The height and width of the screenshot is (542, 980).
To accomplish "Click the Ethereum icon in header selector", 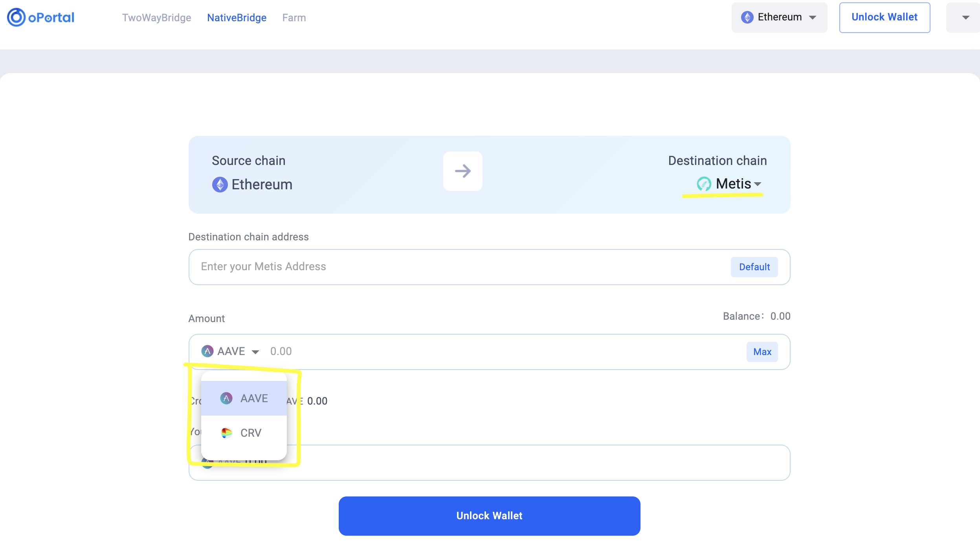I will click(747, 17).
